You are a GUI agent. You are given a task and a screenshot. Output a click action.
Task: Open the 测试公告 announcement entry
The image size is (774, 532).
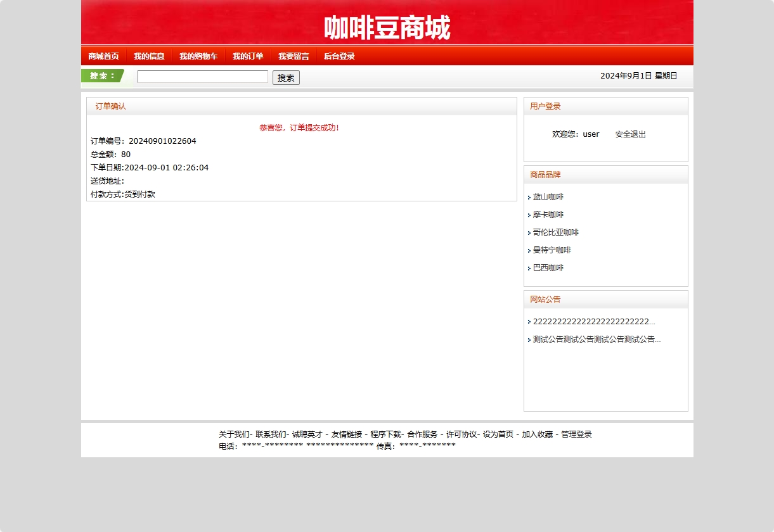point(596,339)
